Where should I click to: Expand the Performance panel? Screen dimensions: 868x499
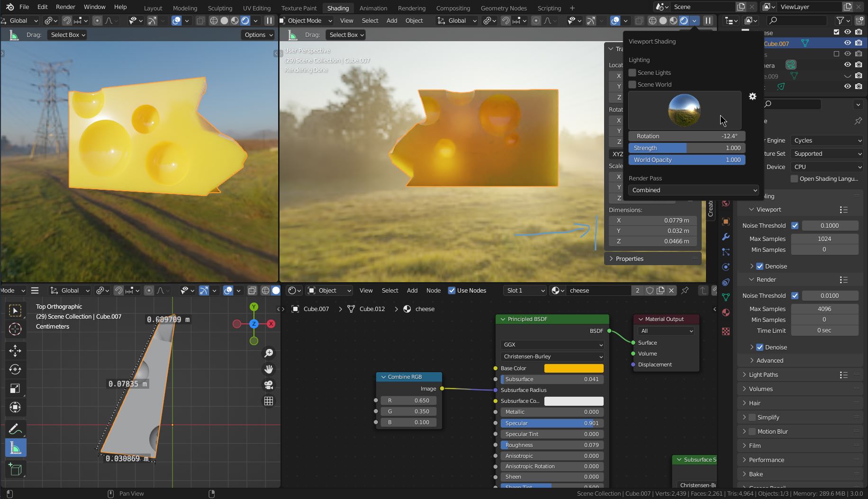click(766, 460)
